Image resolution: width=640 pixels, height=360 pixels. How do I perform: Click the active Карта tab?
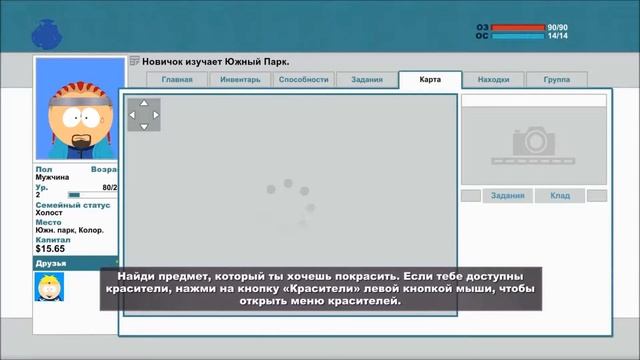click(x=430, y=80)
